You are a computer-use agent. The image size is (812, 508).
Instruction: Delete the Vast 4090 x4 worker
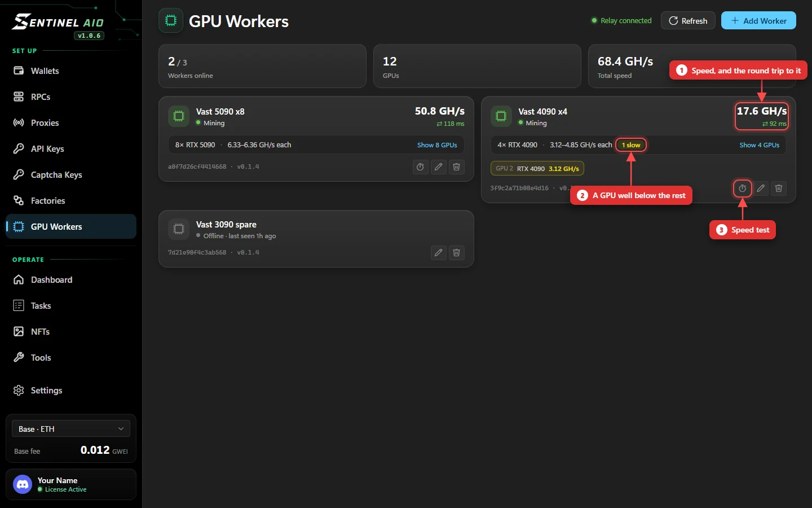[779, 189]
